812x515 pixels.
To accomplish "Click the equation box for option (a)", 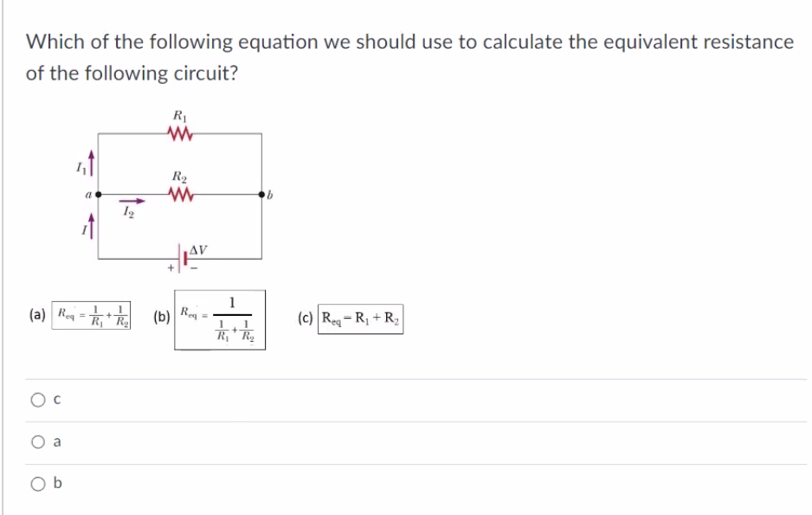I will coord(92,314).
